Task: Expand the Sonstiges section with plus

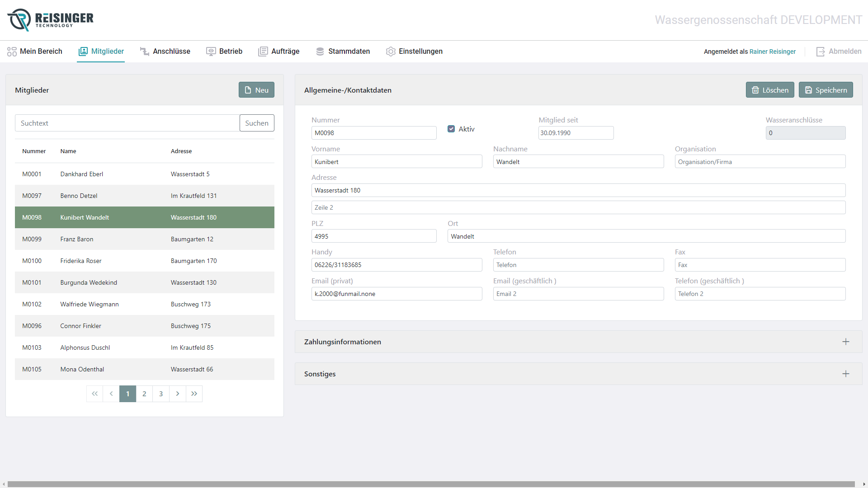Action: click(846, 374)
